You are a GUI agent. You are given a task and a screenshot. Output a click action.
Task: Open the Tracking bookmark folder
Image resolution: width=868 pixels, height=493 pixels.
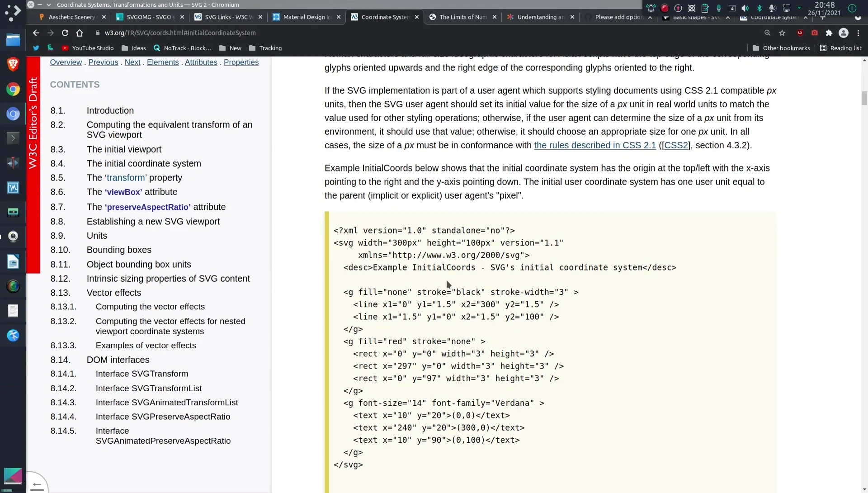pyautogui.click(x=265, y=48)
